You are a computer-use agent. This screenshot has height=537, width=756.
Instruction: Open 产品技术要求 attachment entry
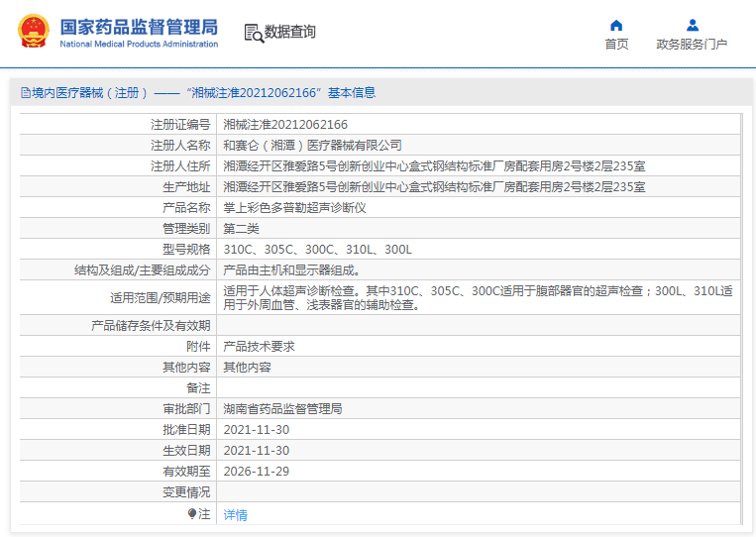point(259,347)
